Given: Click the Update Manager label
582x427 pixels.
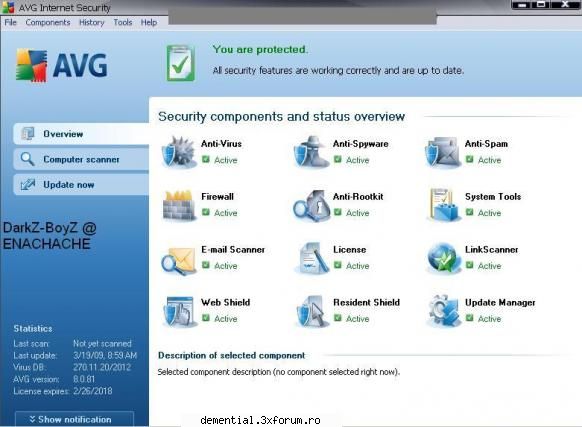Looking at the screenshot, I should pos(500,302).
